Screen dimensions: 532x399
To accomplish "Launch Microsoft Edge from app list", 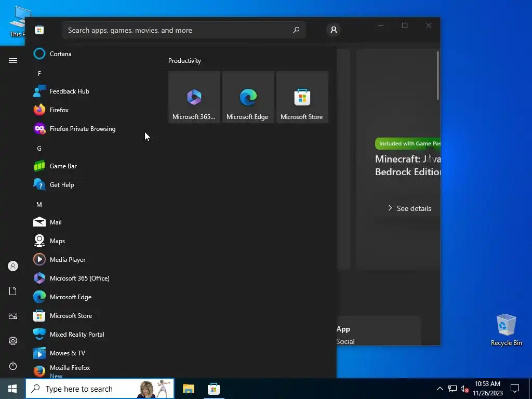I will (91, 297).
